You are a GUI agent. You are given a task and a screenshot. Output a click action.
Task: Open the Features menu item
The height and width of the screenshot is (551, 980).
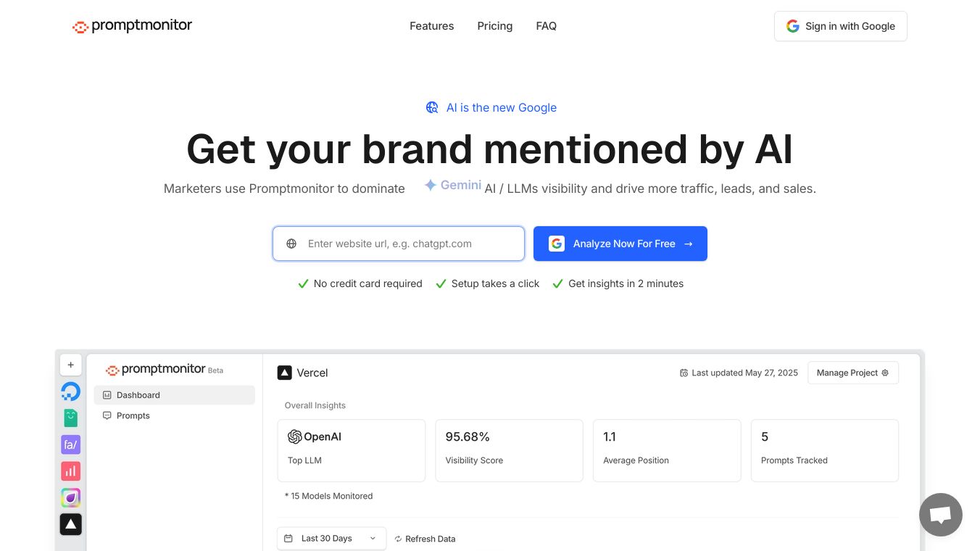(x=431, y=26)
